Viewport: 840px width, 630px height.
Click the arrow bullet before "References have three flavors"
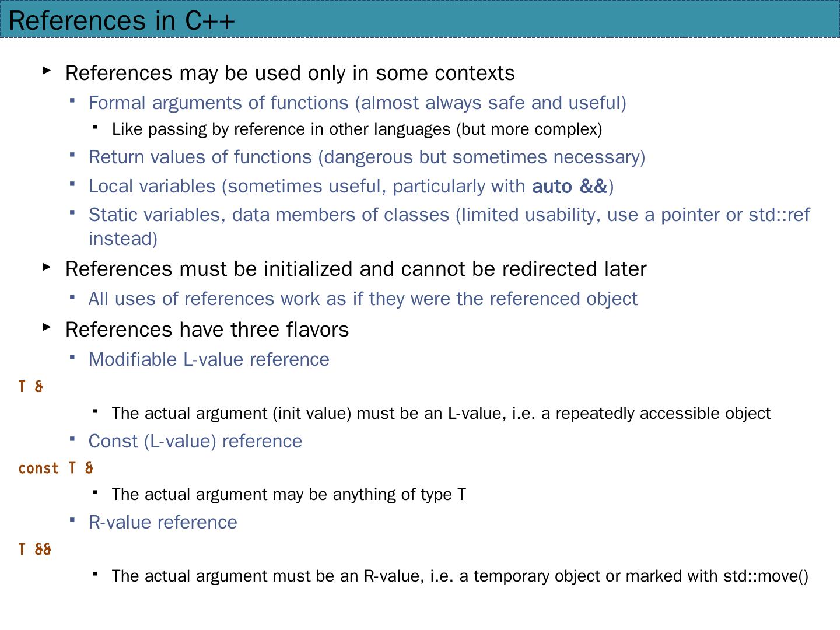coord(47,327)
